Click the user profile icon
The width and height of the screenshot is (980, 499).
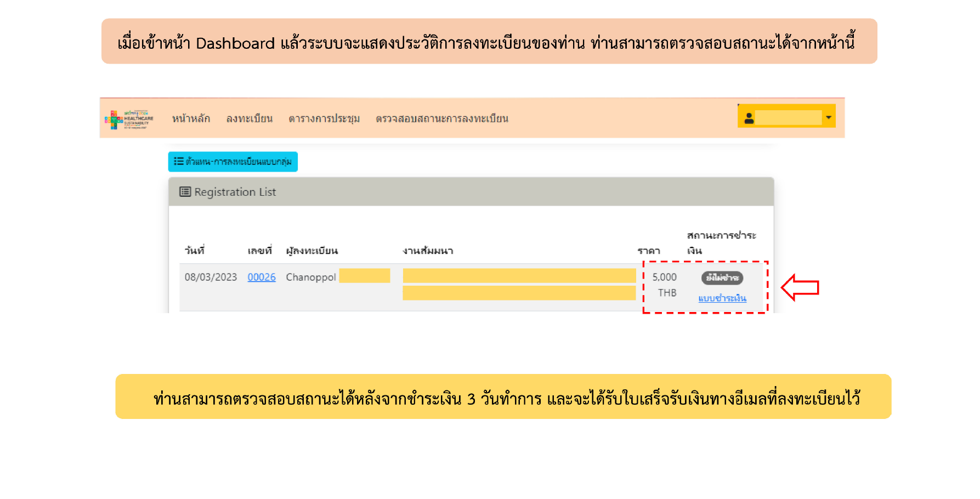[749, 118]
